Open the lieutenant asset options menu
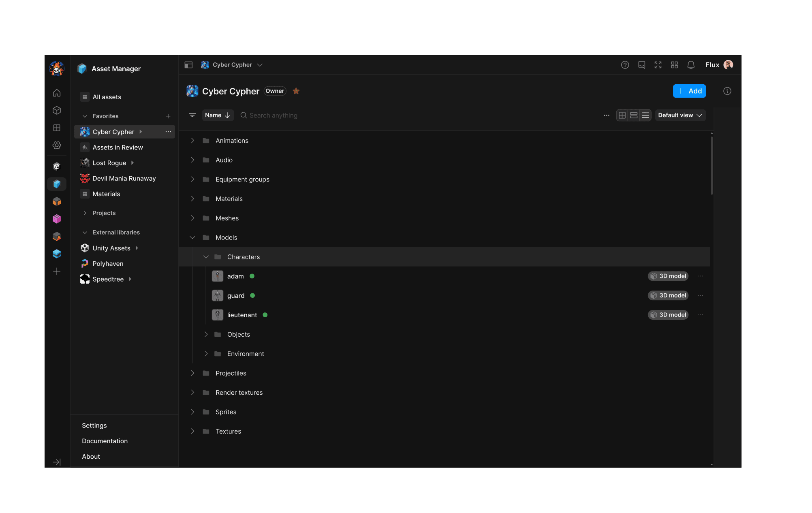This screenshot has height=513, width=812. click(x=700, y=315)
